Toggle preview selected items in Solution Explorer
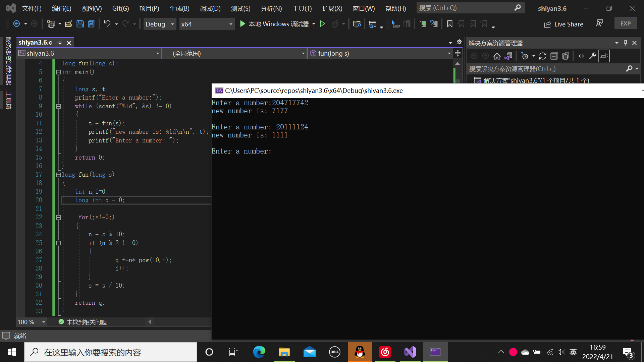 (604, 56)
